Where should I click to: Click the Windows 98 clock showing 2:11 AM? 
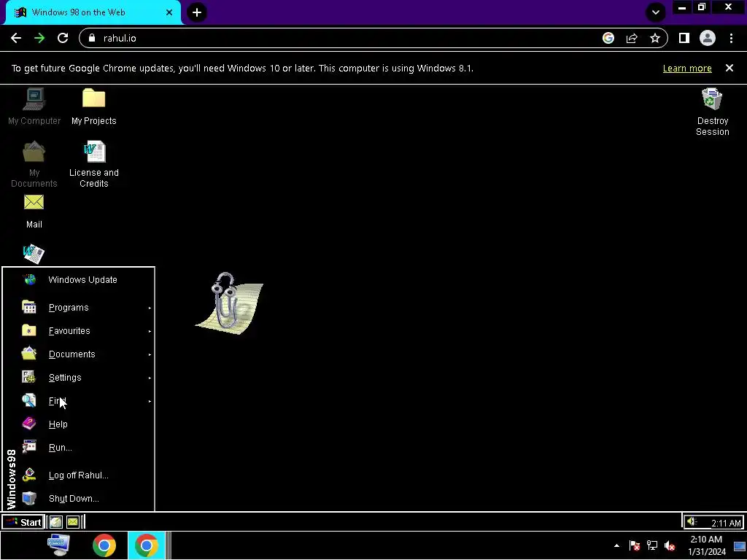pyautogui.click(x=726, y=524)
